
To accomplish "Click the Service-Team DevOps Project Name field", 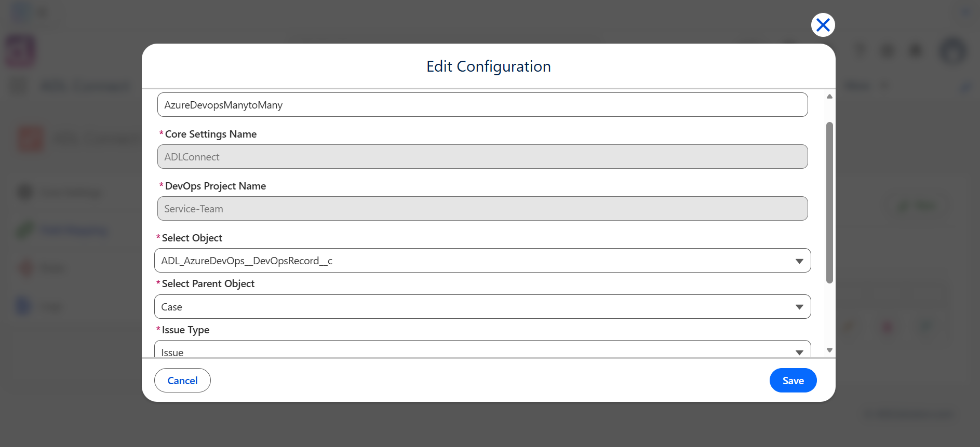I will [x=482, y=209].
